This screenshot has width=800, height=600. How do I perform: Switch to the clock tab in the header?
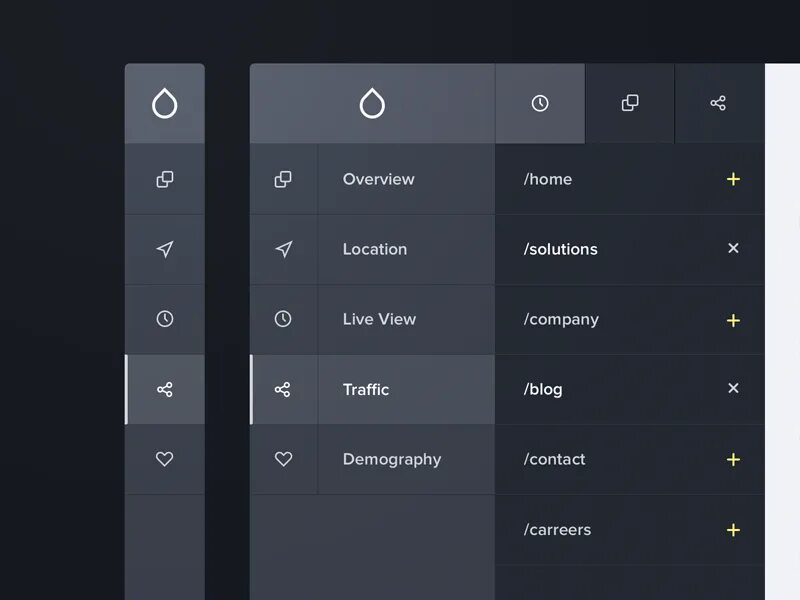click(x=540, y=103)
